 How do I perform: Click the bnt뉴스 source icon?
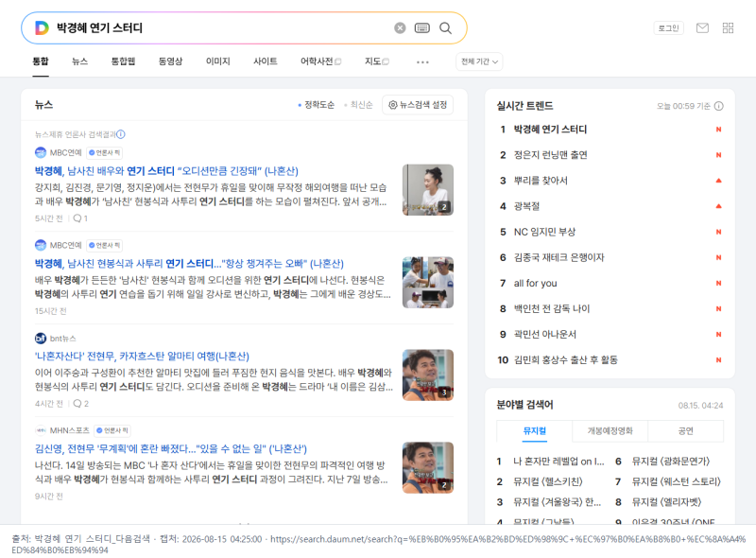[x=41, y=339]
